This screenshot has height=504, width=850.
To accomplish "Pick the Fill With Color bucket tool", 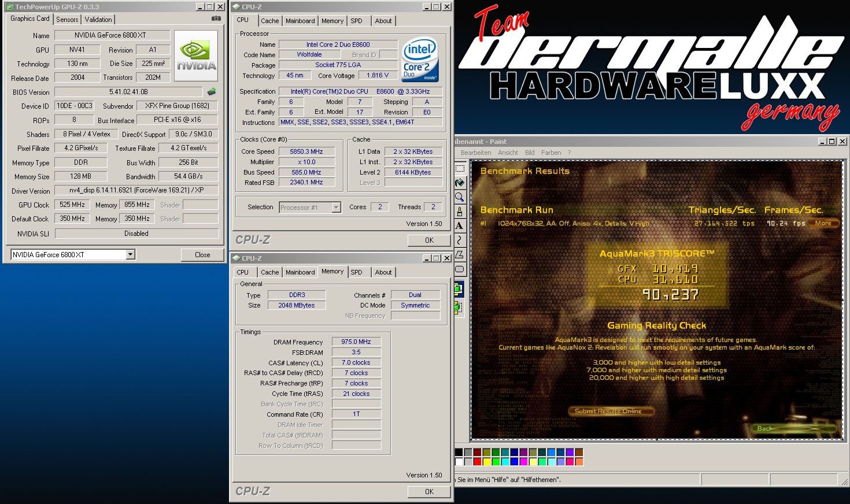I will click(x=460, y=183).
